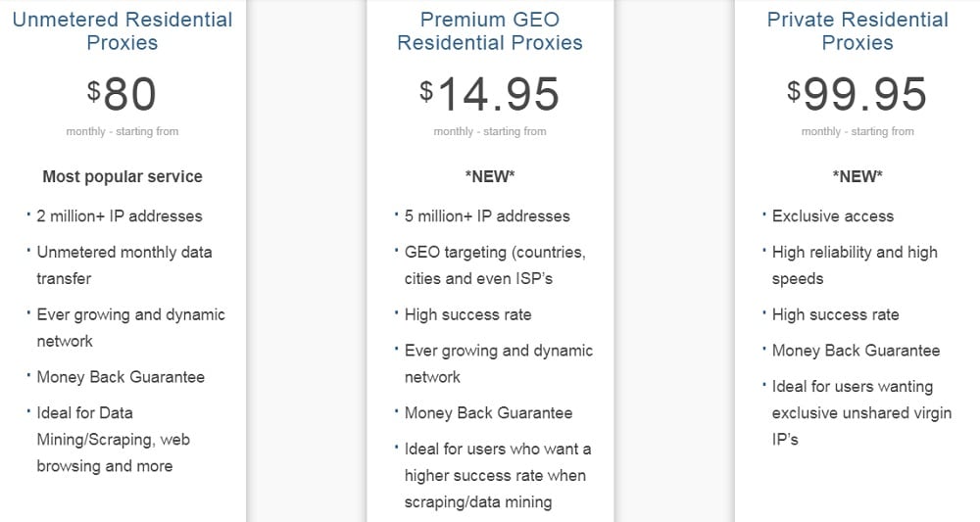The height and width of the screenshot is (522, 980).
Task: Select the 'Most popular service' label
Action: coord(122,176)
